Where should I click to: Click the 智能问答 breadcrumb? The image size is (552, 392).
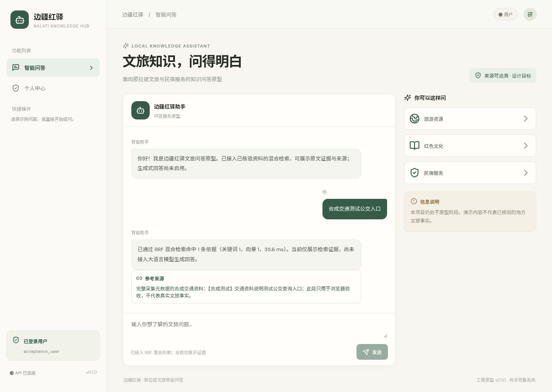pyautogui.click(x=166, y=14)
